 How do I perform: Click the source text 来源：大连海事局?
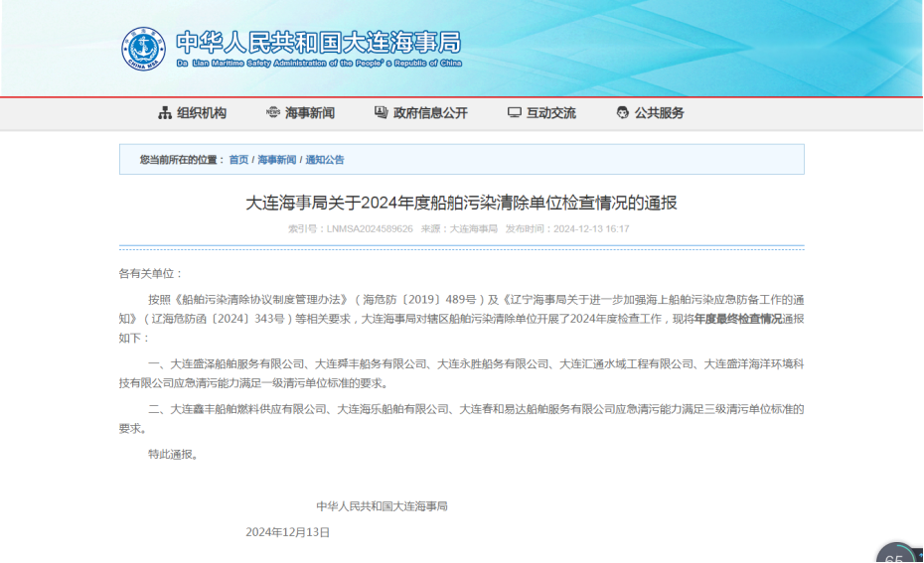[x=459, y=229]
